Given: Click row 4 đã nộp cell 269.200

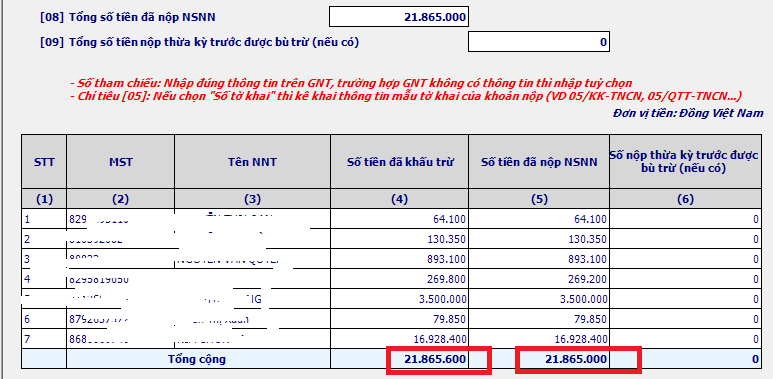Looking at the screenshot, I should tap(539, 279).
